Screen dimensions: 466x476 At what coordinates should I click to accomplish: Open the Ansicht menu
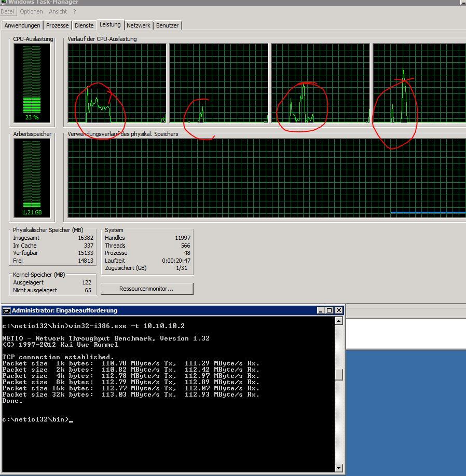(58, 11)
